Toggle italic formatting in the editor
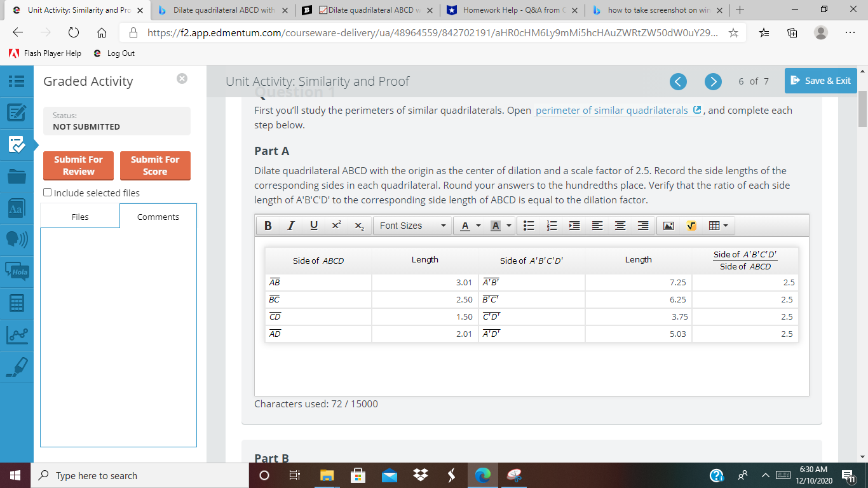This screenshot has height=488, width=868. point(290,225)
